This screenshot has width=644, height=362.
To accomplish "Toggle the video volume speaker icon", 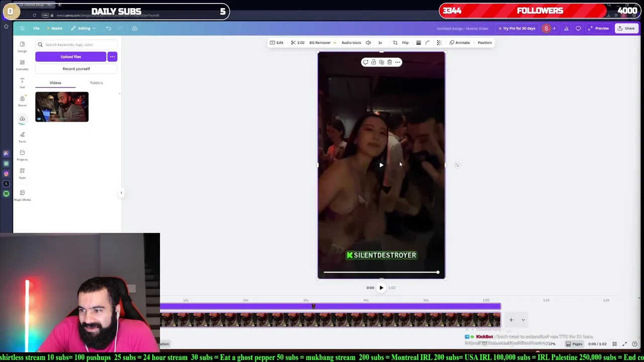I will click(x=368, y=43).
